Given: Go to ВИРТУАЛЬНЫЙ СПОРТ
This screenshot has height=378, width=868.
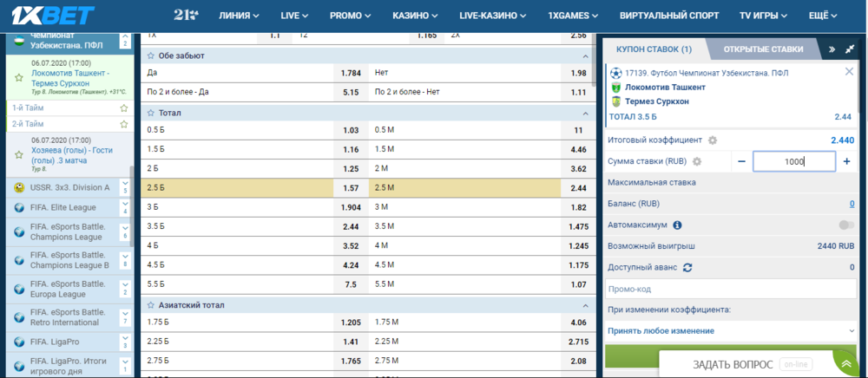Looking at the screenshot, I should pos(669,16).
